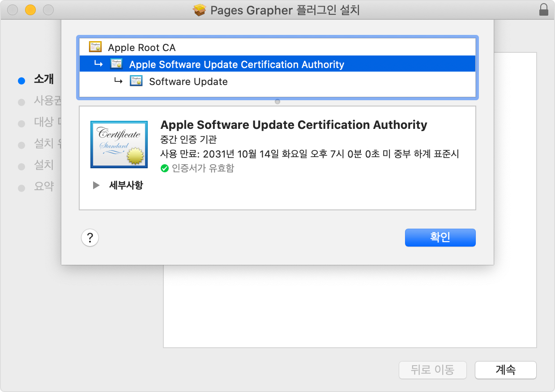Screen dimensions: 555x392
Task: Click the large Certificate Standard image
Action: point(119,144)
